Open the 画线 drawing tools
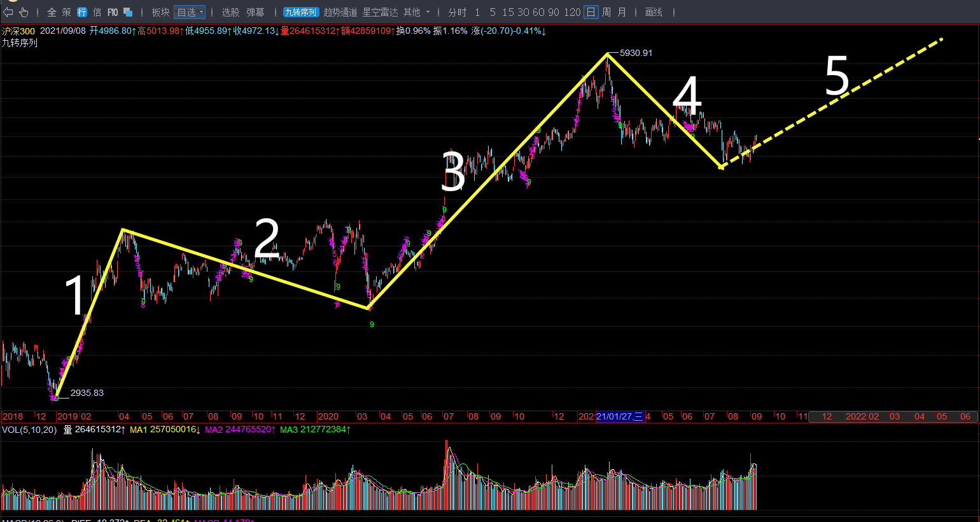 pyautogui.click(x=654, y=12)
